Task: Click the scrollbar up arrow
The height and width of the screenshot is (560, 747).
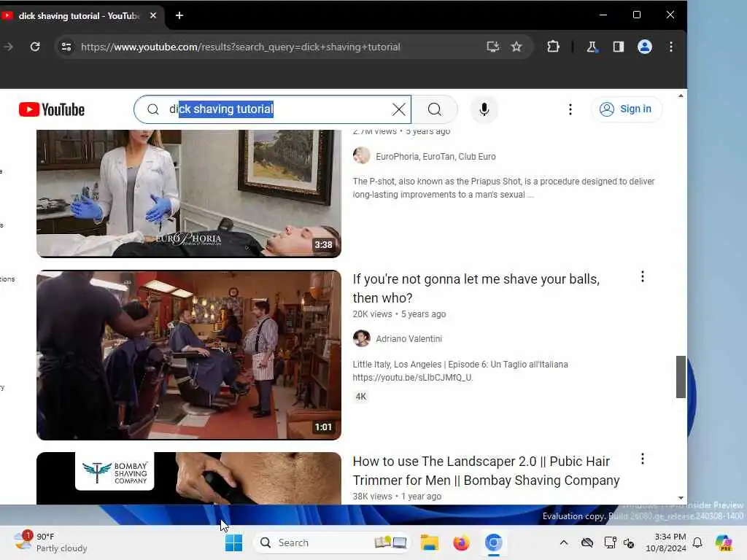Action: point(681,96)
